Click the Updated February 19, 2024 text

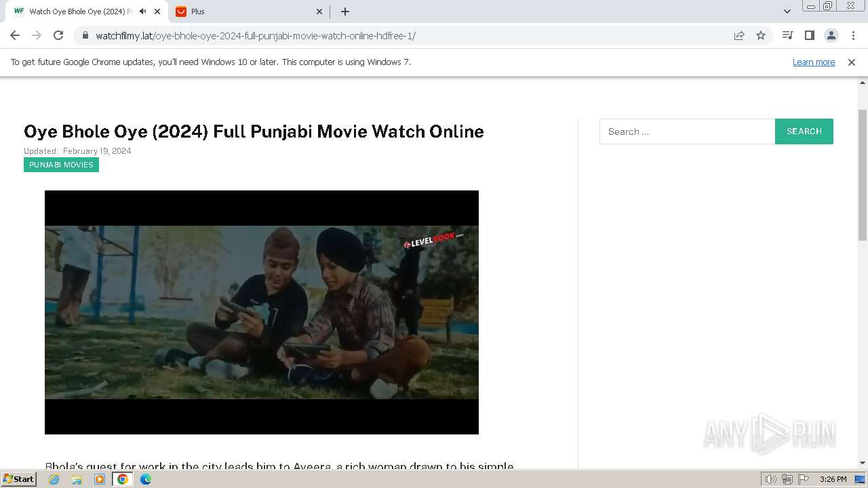pyautogui.click(x=77, y=151)
